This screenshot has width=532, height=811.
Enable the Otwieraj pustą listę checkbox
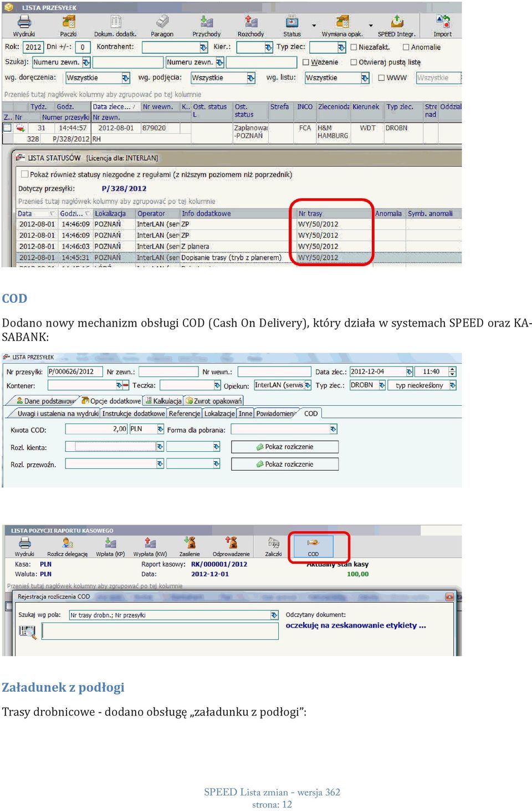click(x=354, y=62)
